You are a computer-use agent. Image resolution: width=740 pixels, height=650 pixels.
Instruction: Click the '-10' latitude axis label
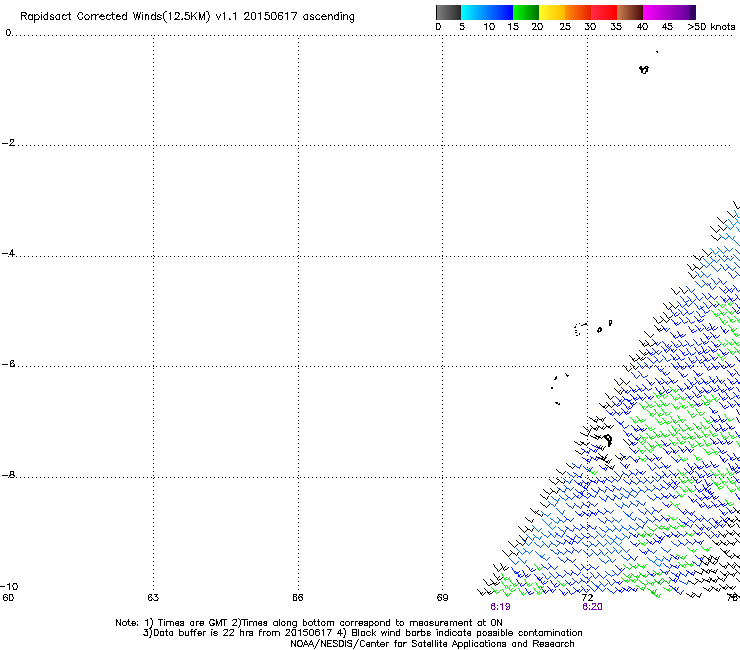point(9,587)
